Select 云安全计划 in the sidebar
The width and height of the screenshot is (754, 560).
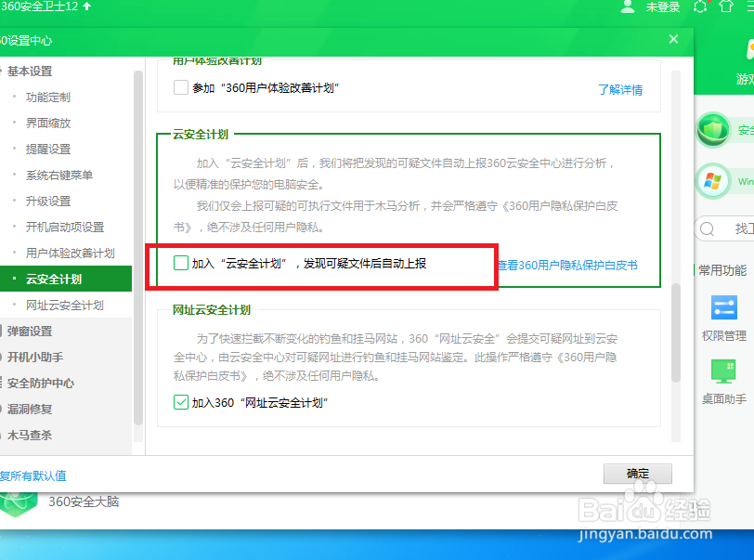coord(66,279)
